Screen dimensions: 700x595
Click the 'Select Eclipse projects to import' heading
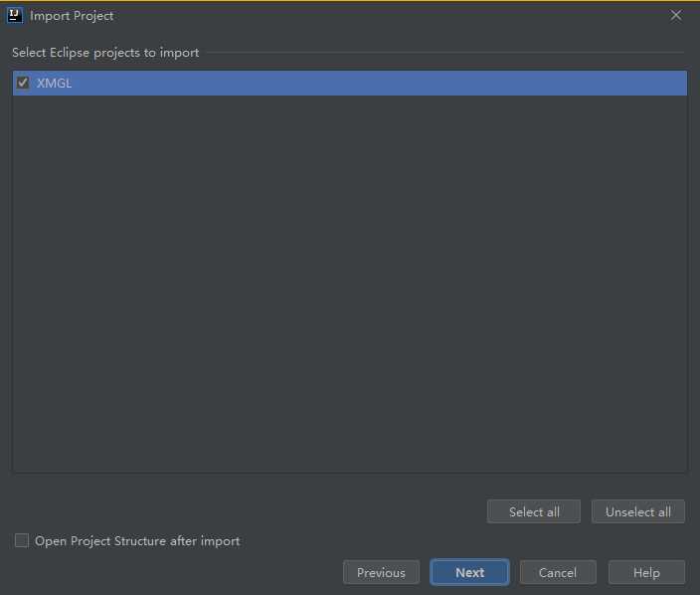(105, 53)
